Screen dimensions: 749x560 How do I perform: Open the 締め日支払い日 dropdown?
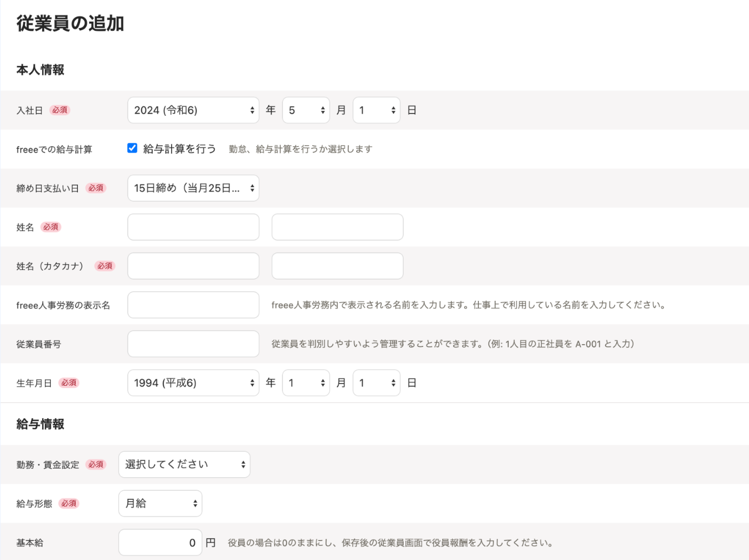193,188
